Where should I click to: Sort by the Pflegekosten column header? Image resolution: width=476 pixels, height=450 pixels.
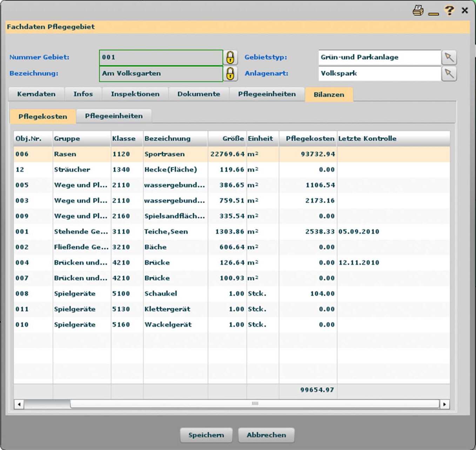pos(309,139)
